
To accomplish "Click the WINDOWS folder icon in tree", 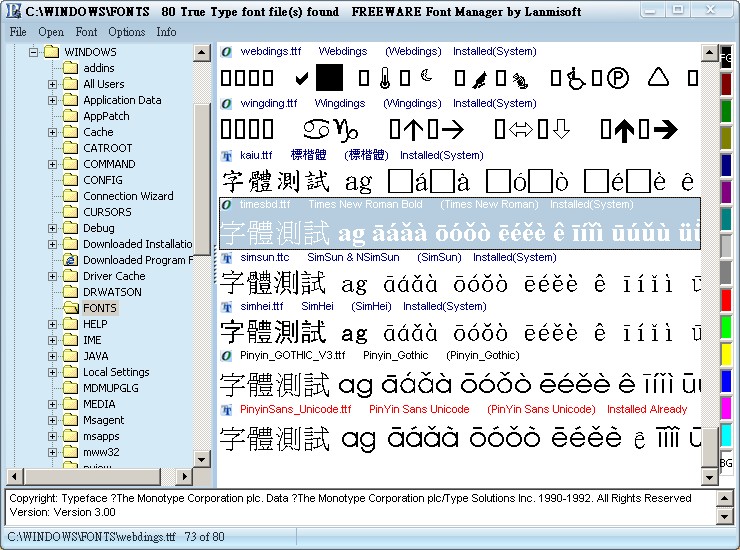I will 52,51.
